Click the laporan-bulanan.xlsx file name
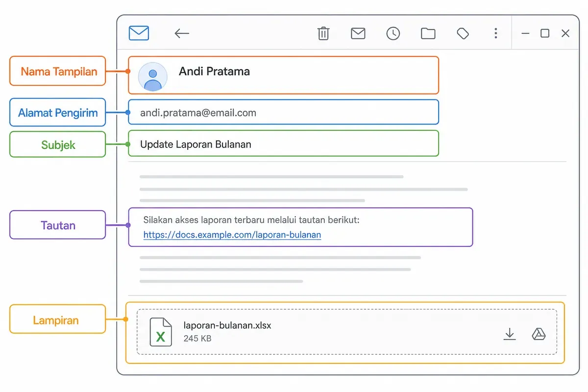The image size is (588, 392). click(x=227, y=325)
